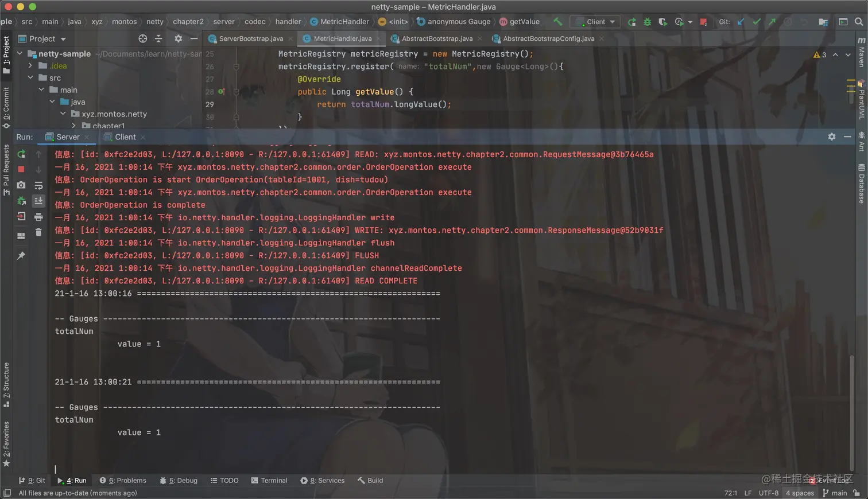Minimize the Run tool window
868x499 pixels.
tap(847, 137)
